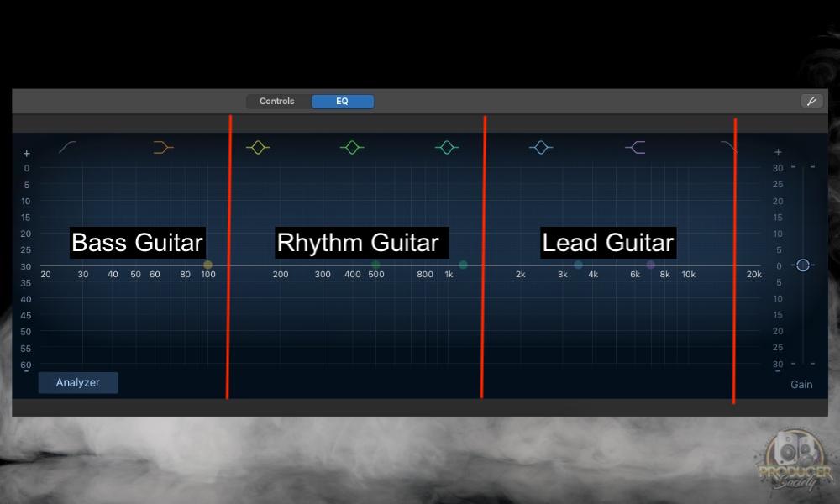Screen dimensions: 840x504
Task: Select the green band node near 500 Hz
Action: click(375, 265)
